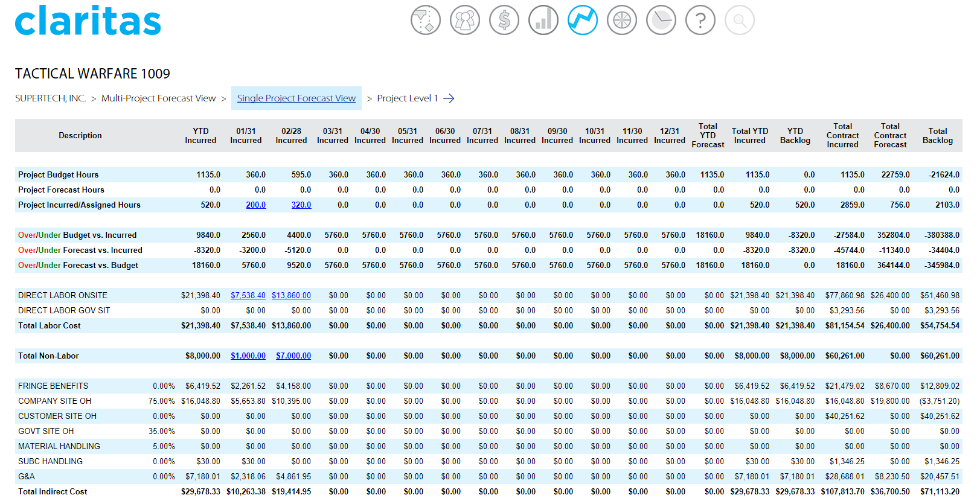This screenshot has width=980, height=498.
Task: Open Multi-Project Forecast View breadcrumb
Action: tap(158, 98)
